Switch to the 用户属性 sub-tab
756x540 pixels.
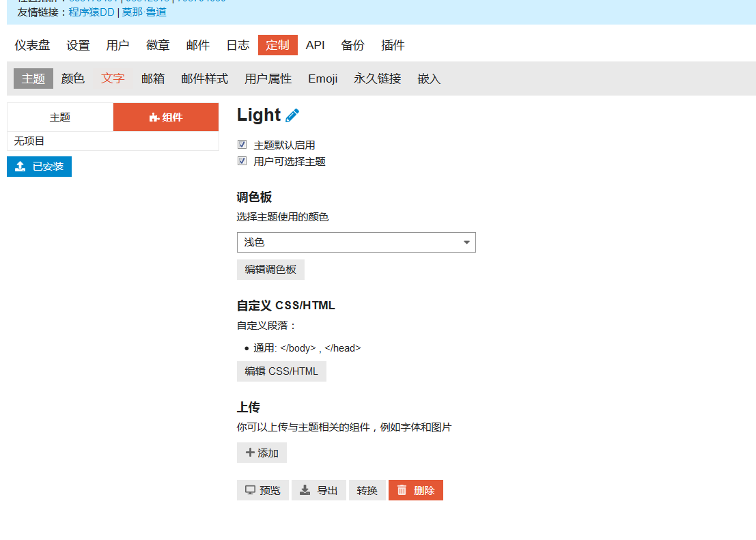268,79
